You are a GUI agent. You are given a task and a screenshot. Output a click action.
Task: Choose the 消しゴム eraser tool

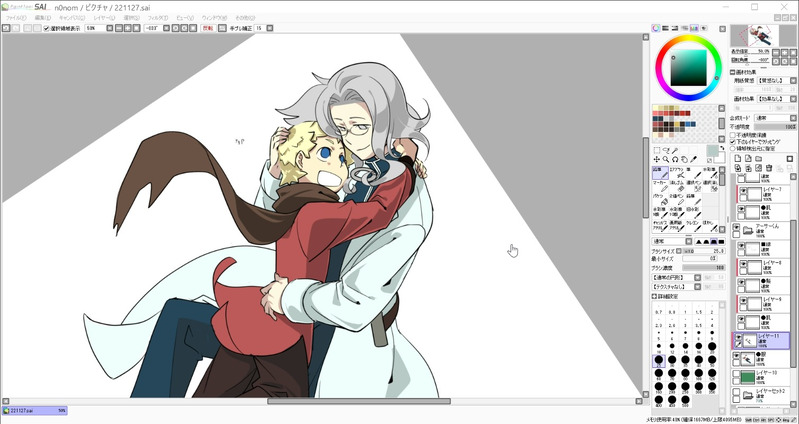(x=677, y=186)
